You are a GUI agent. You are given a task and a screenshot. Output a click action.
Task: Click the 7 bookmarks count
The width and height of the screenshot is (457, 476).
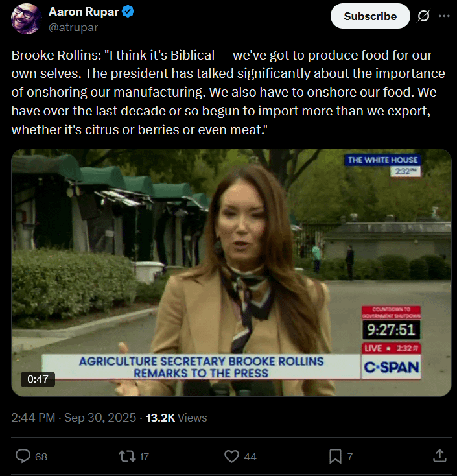point(350,457)
